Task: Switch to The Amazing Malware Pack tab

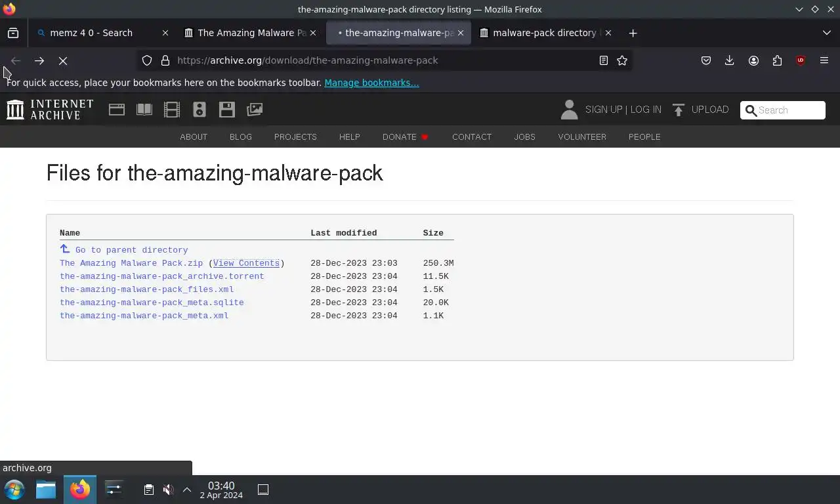Action: [x=252, y=33]
